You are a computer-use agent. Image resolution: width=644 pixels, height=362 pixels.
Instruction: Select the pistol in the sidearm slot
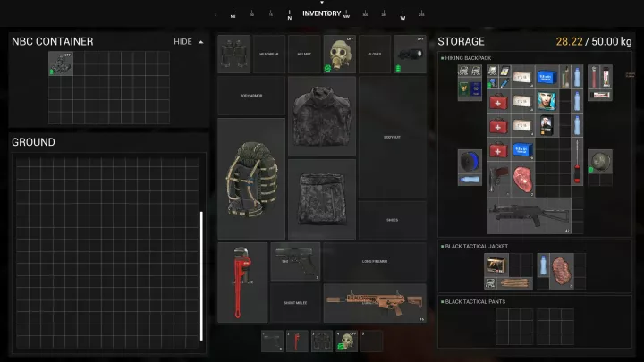click(295, 262)
